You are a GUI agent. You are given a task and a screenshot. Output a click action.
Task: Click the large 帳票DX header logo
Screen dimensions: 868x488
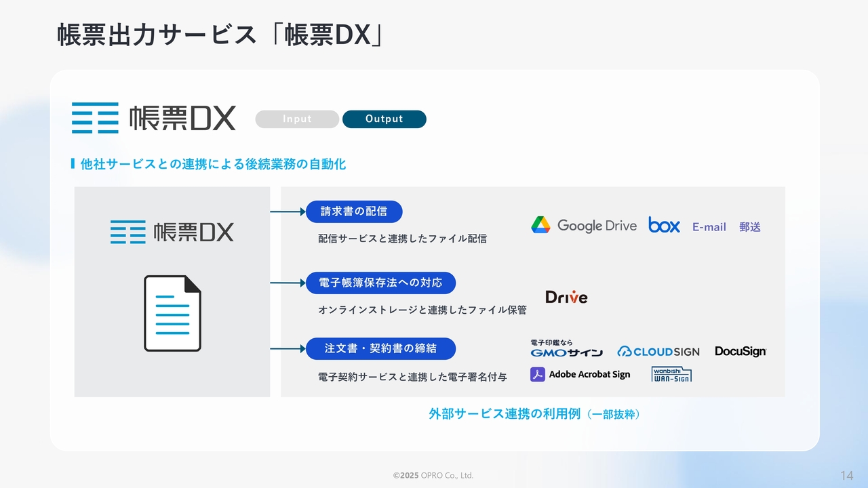click(154, 118)
